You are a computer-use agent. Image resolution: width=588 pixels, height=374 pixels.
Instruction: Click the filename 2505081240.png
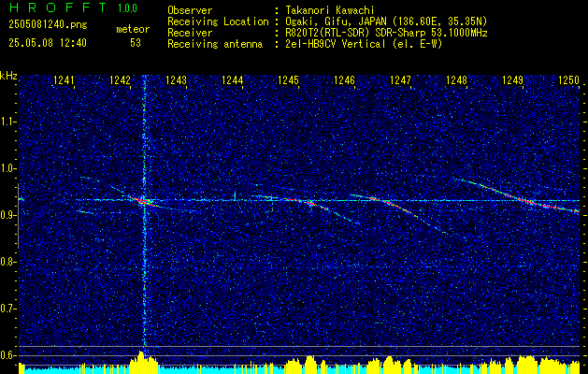tap(48, 25)
